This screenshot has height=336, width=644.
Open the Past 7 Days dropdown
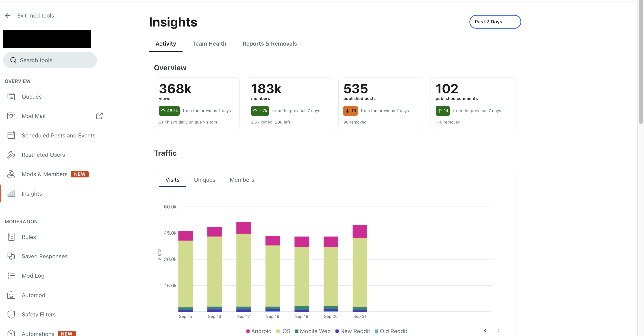pos(495,22)
